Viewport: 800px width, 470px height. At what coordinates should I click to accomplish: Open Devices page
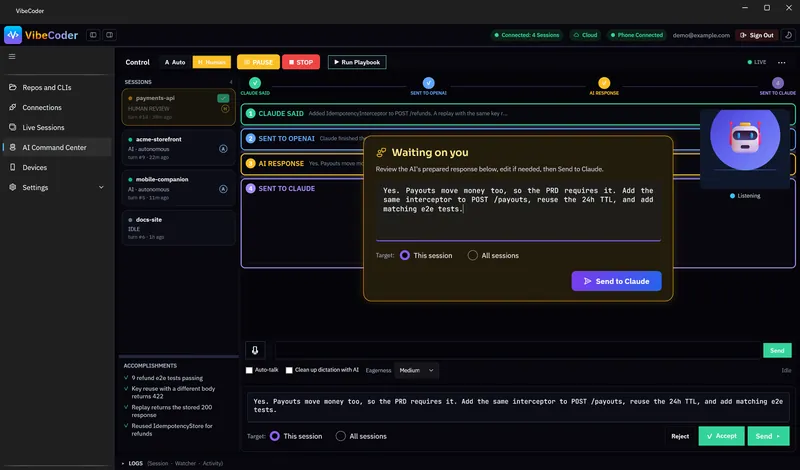[x=57, y=167]
